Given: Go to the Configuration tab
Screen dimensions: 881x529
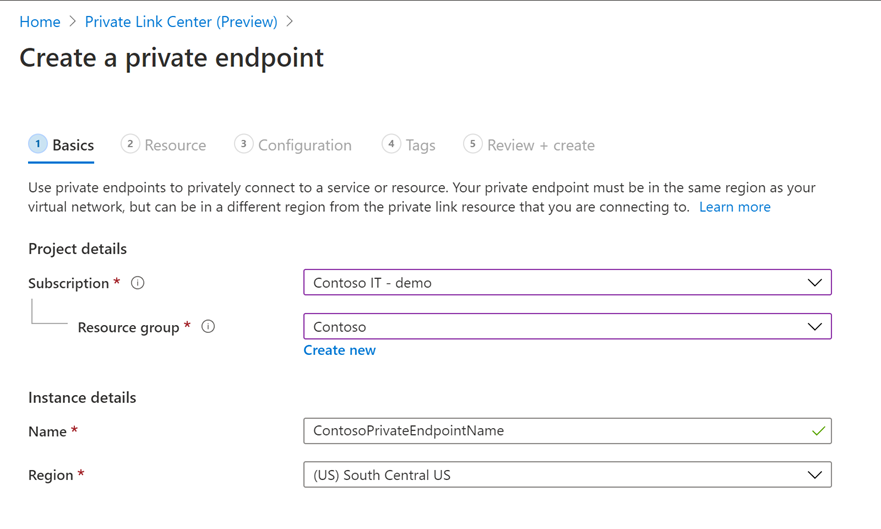Looking at the screenshot, I should point(305,145).
